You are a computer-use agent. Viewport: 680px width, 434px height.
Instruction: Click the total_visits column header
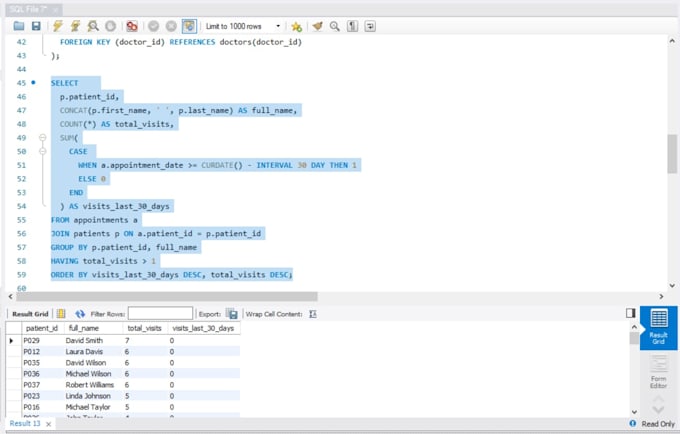coord(144,328)
